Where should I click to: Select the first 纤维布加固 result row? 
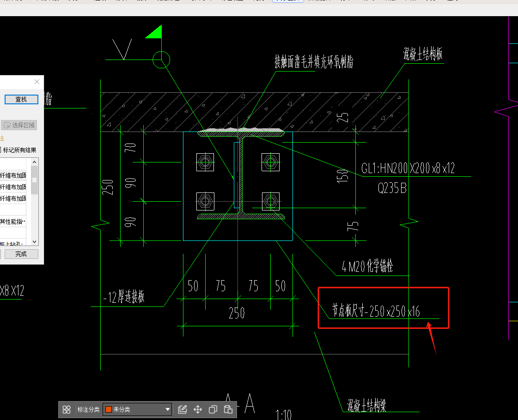pyautogui.click(x=13, y=175)
